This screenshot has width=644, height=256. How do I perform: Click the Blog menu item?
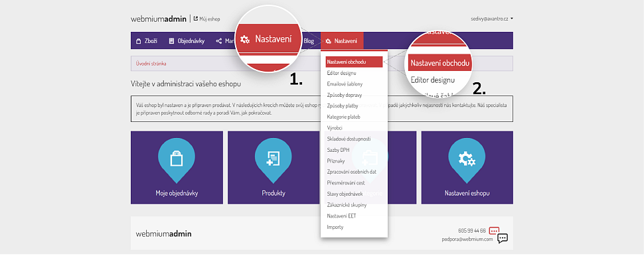(309, 41)
